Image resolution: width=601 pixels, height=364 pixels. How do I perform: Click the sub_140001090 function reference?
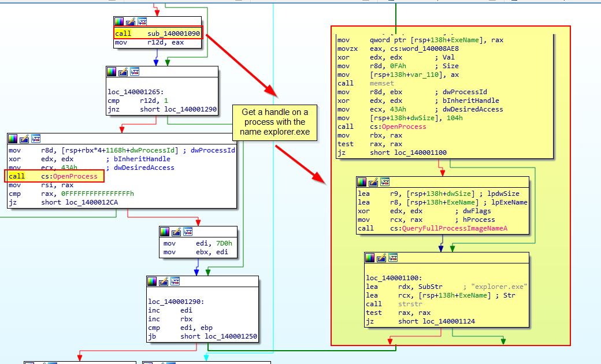173,34
